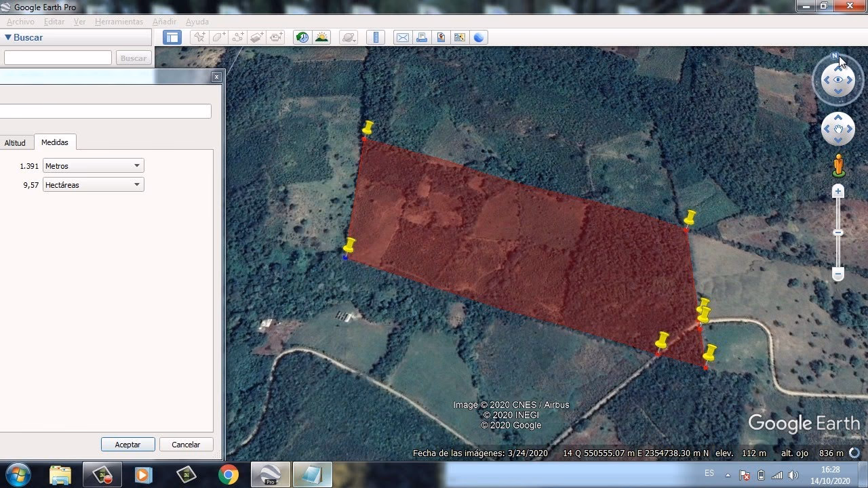Collapse the Buscar panel triangle
Image resolution: width=868 pixels, height=488 pixels.
(x=8, y=38)
